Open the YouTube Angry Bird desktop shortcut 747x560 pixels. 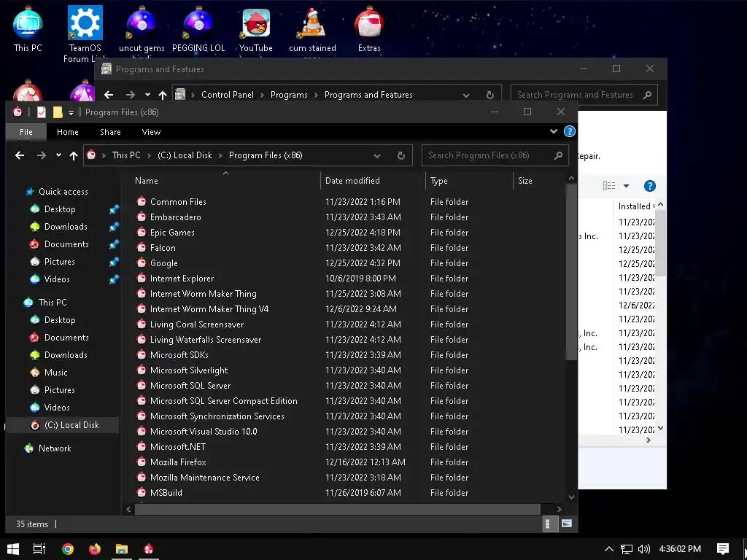(x=256, y=28)
